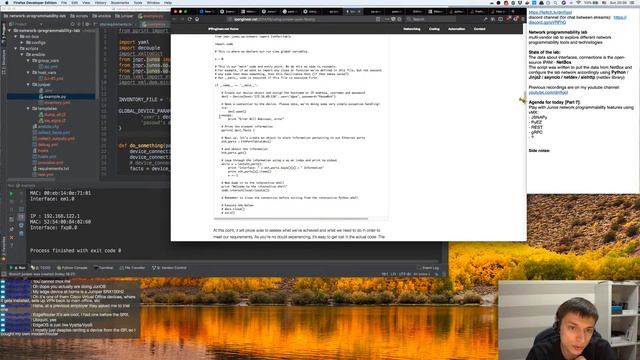Viewport: 640px width, 360px height.
Task: Click the IPEngineer.net Home site title
Action: pos(223,29)
